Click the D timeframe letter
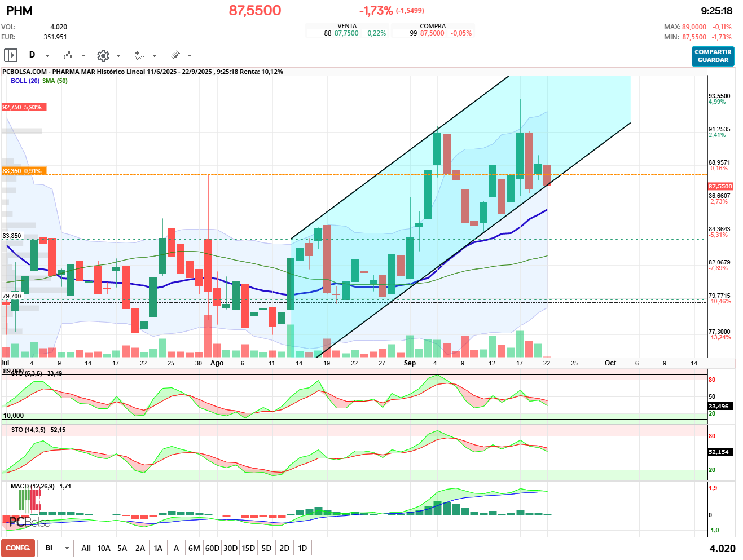This screenshot has height=560, width=743. point(32,55)
